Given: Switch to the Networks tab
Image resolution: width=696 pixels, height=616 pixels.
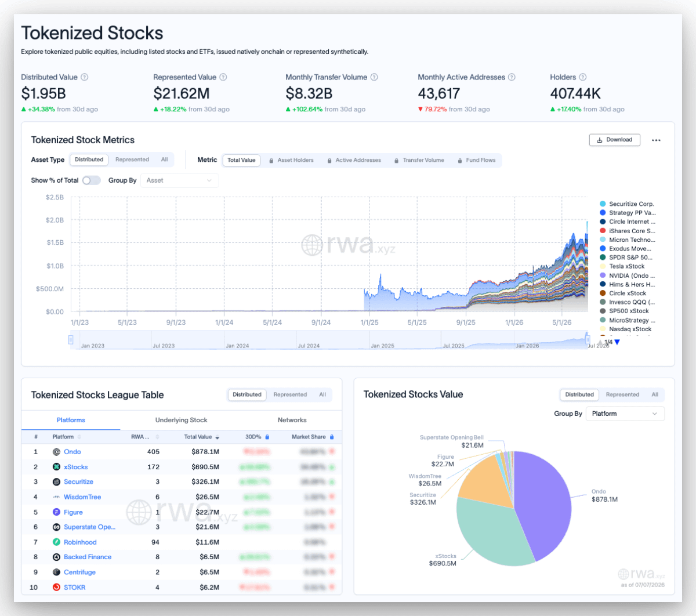Looking at the screenshot, I should pos(292,420).
